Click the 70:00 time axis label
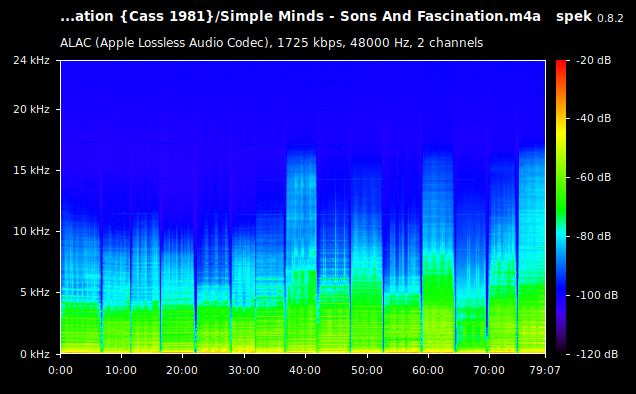 489,370
